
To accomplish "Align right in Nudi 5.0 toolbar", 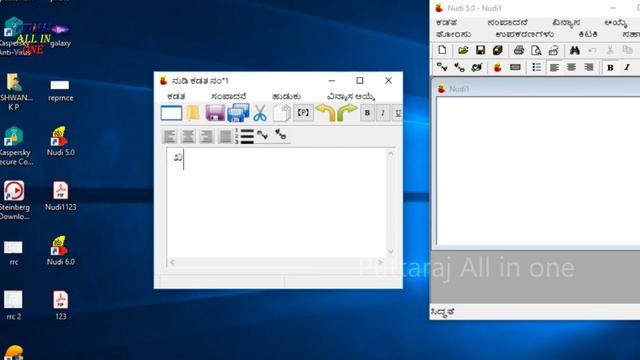I will [x=588, y=67].
